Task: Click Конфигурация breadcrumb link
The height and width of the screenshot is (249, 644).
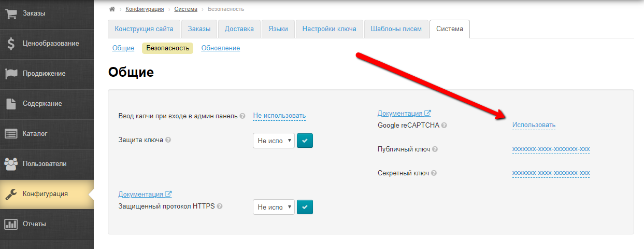Action: pyautogui.click(x=145, y=9)
